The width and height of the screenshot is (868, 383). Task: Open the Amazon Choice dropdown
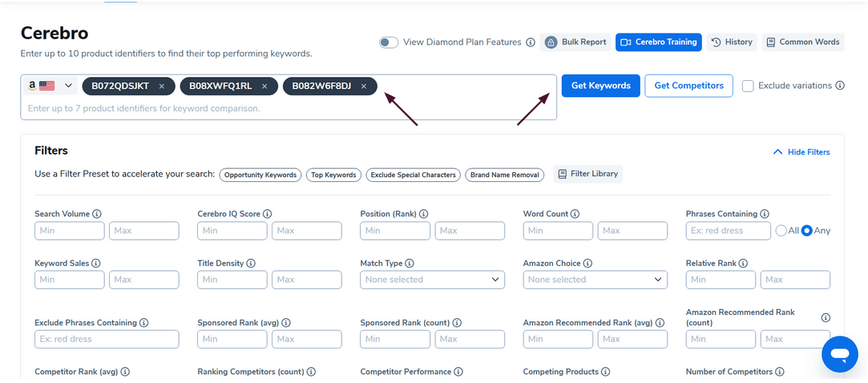click(595, 280)
